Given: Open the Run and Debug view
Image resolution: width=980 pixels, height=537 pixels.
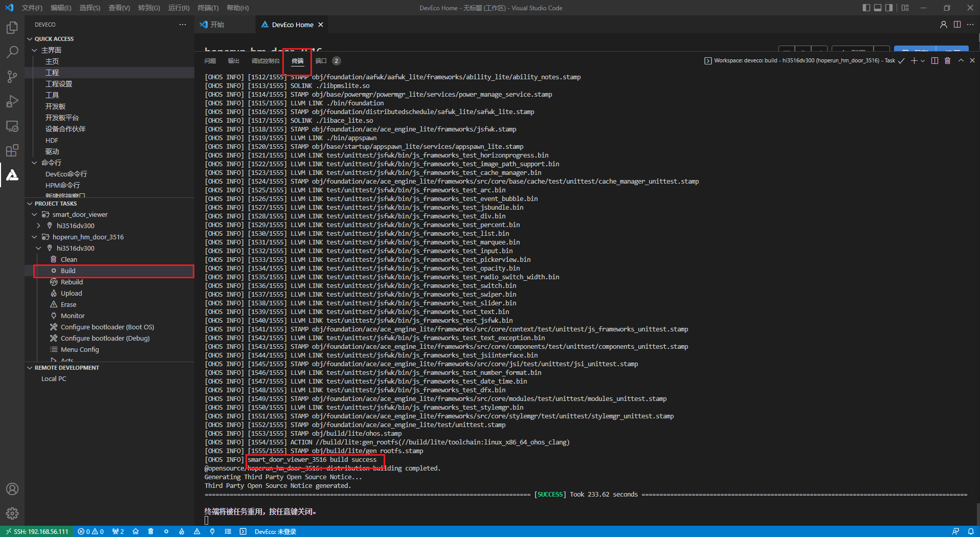Looking at the screenshot, I should pos(12,101).
